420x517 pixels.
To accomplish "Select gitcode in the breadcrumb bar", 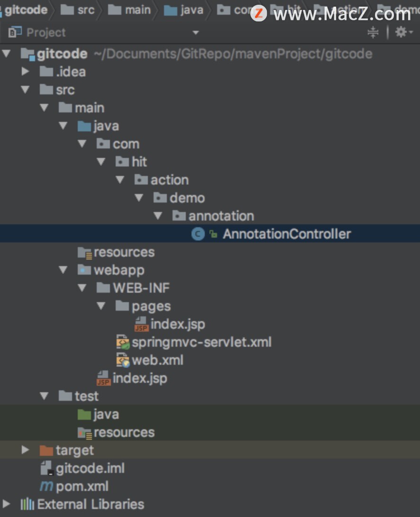I will 26,10.
